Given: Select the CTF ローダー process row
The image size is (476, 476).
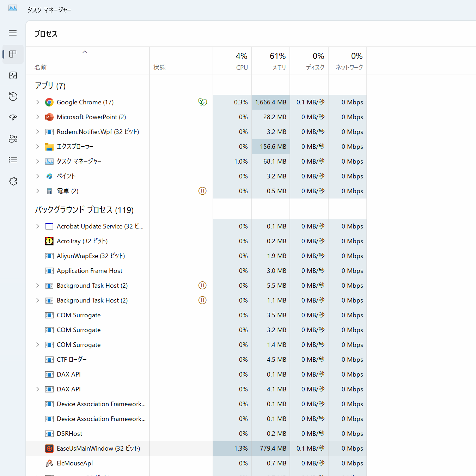Looking at the screenshot, I should point(196,360).
